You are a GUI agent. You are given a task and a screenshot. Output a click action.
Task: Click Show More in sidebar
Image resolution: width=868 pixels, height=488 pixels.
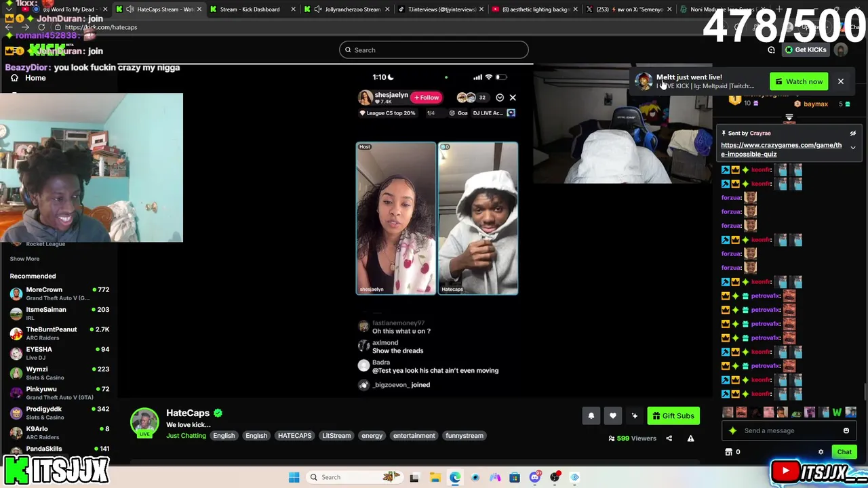24,259
